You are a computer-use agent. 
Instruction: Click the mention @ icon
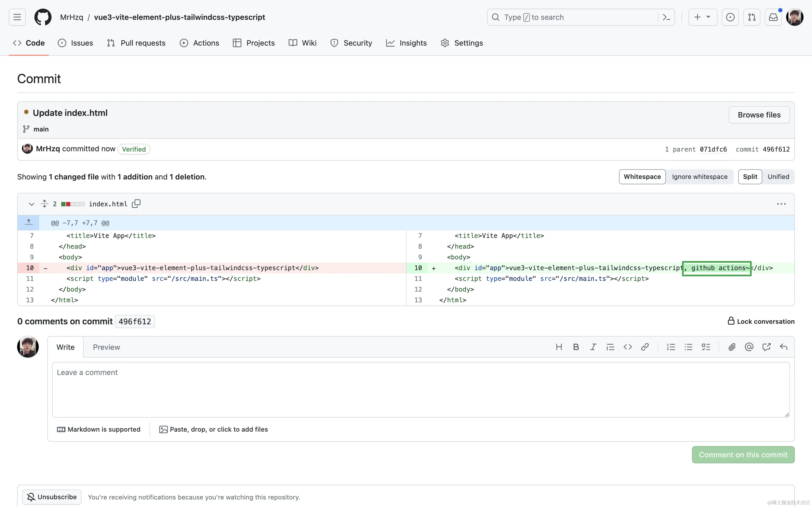749,347
